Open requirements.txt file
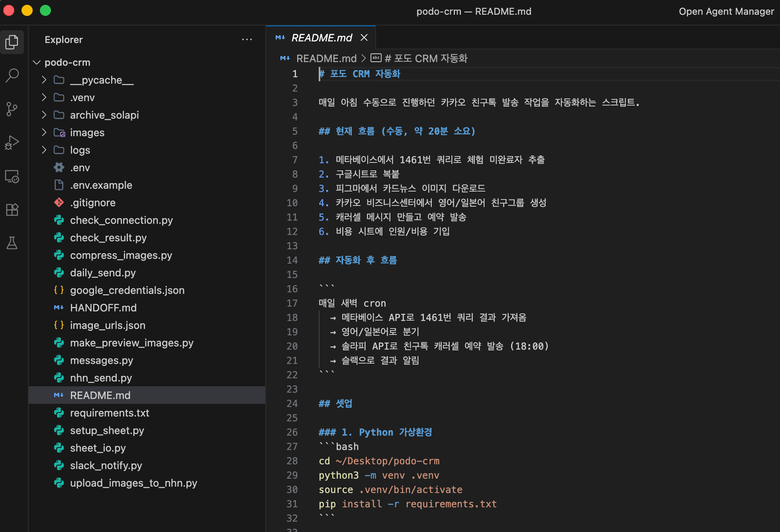Viewport: 780px width, 532px height. [147, 413]
